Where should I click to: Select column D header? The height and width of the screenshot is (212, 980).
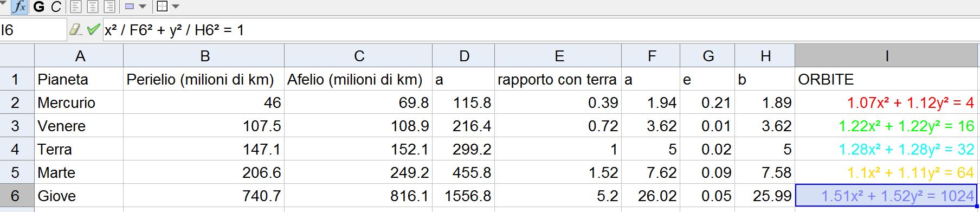(463, 56)
